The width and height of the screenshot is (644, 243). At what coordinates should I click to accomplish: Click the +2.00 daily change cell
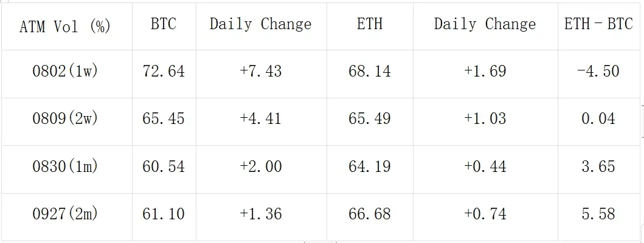(x=260, y=166)
